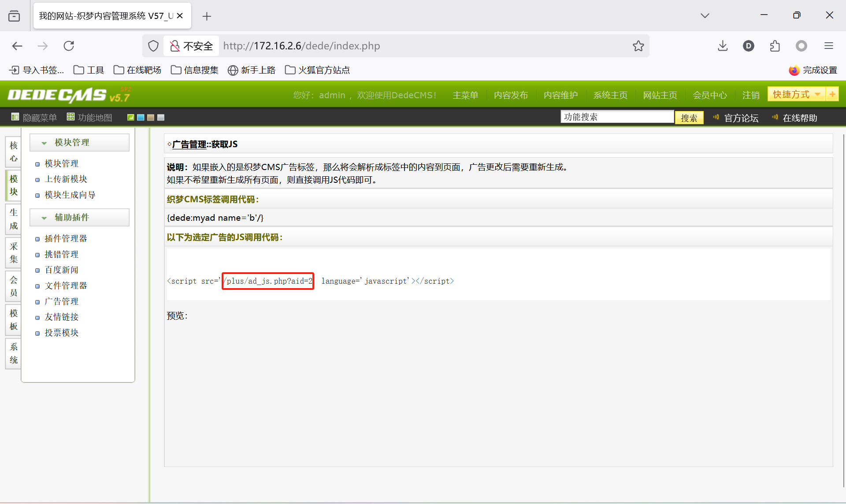Reload the current page
Viewport: 846px width, 504px height.
click(x=69, y=46)
